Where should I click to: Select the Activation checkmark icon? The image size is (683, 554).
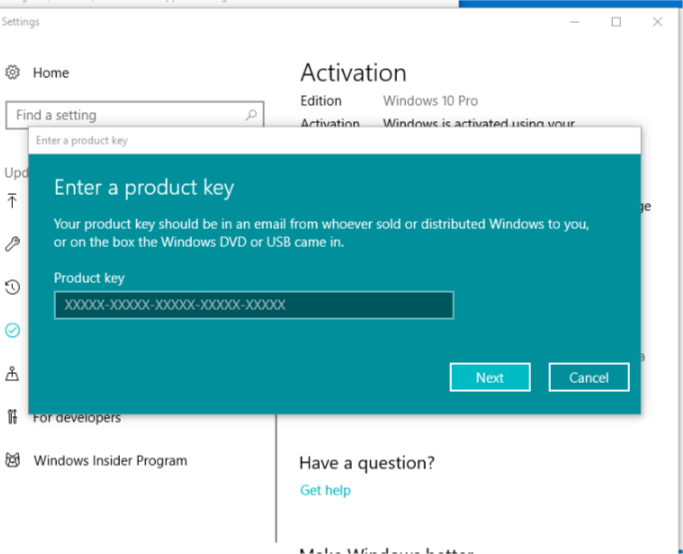tap(12, 330)
